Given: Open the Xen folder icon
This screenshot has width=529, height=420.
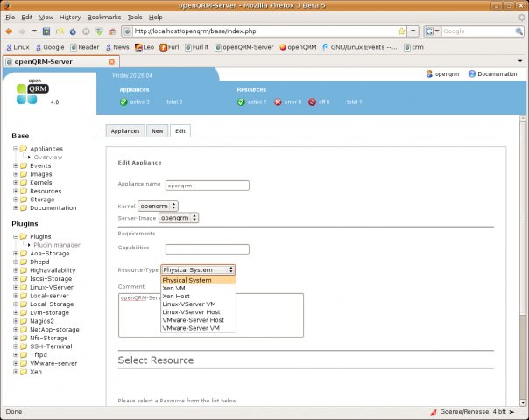Looking at the screenshot, I should [x=24, y=372].
